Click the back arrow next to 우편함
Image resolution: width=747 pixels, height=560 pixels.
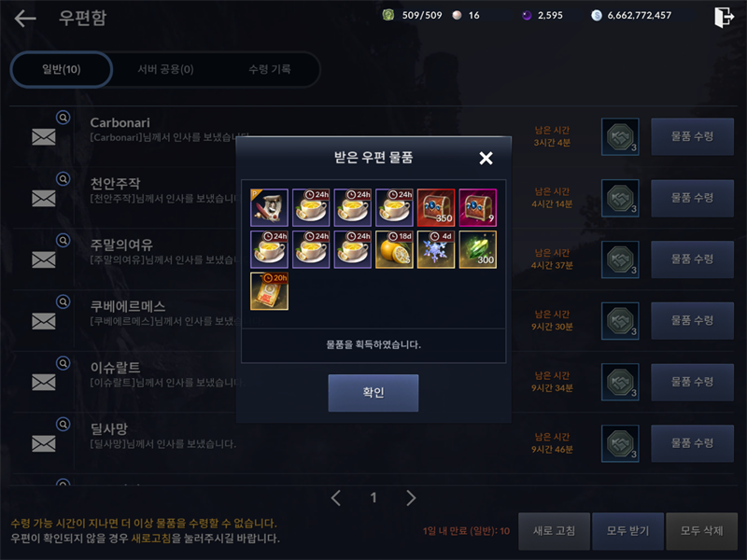point(25,19)
